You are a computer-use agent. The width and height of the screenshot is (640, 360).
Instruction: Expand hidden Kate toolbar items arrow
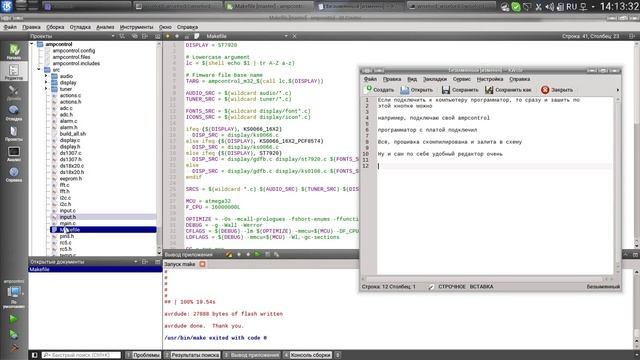point(617,90)
